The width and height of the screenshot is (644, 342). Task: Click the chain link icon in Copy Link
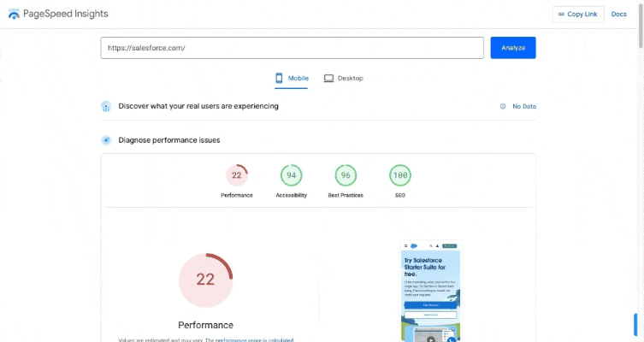coord(561,14)
